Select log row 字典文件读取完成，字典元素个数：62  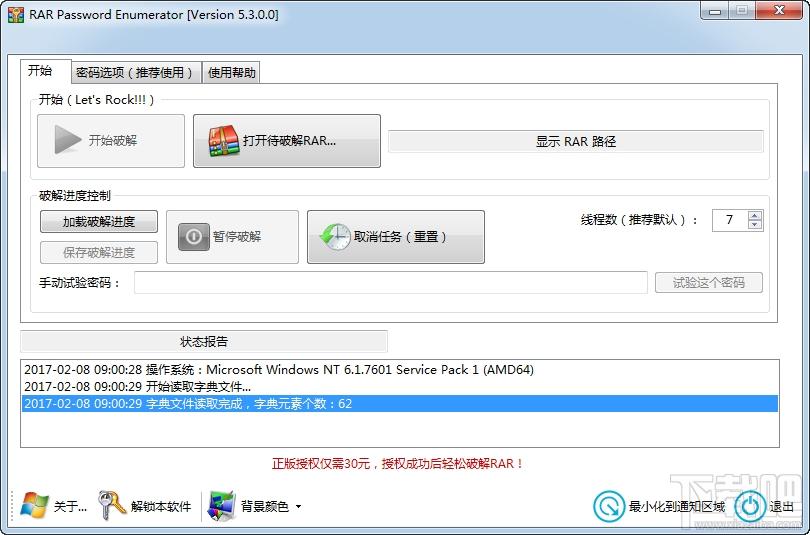click(x=399, y=404)
